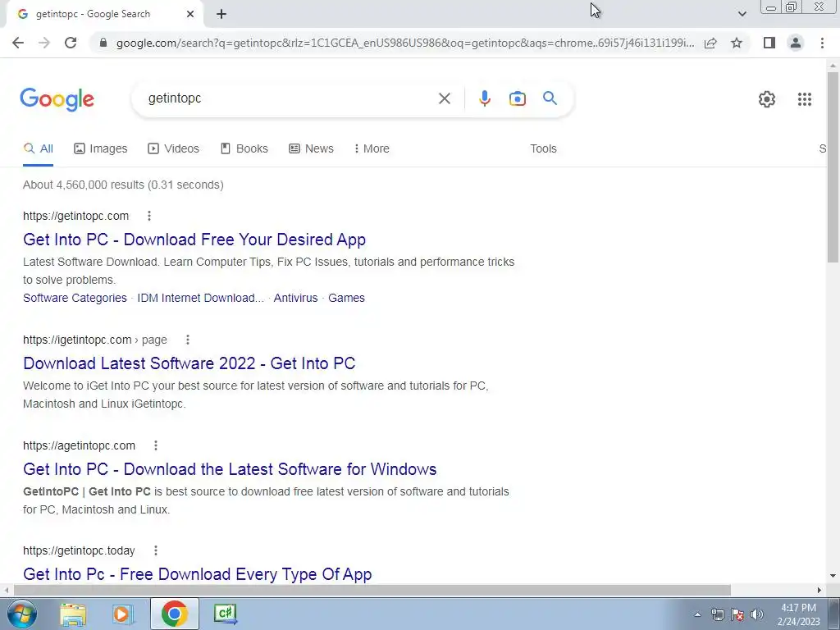Screen dimensions: 840x630
Task: Open the C# application on the taskbar
Action: [225, 614]
